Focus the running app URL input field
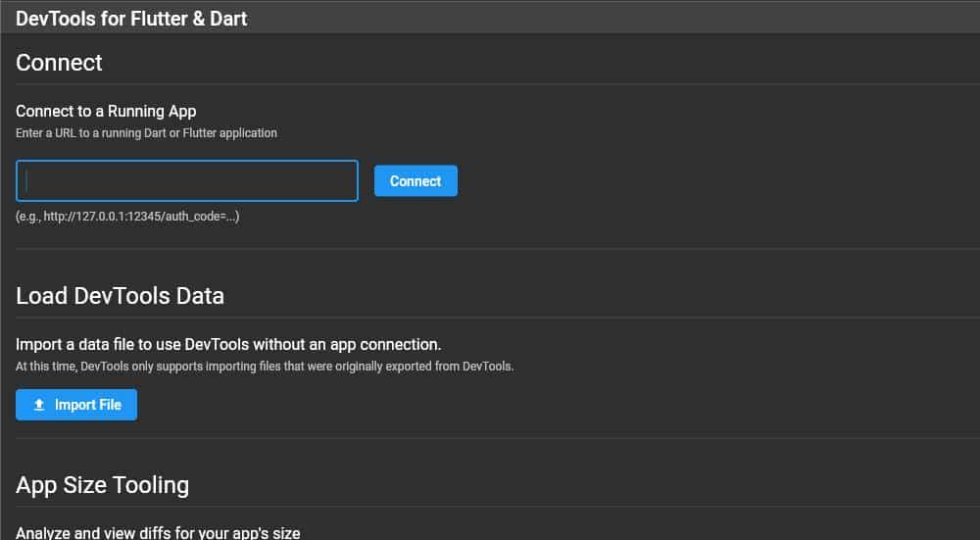The image size is (980, 540). click(186, 181)
